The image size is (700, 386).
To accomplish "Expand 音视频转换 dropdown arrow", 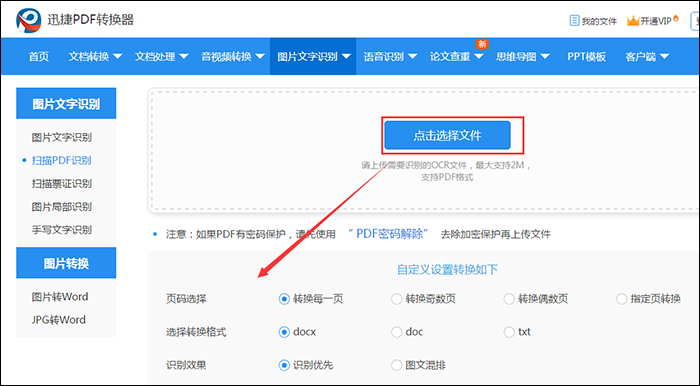I will 260,57.
